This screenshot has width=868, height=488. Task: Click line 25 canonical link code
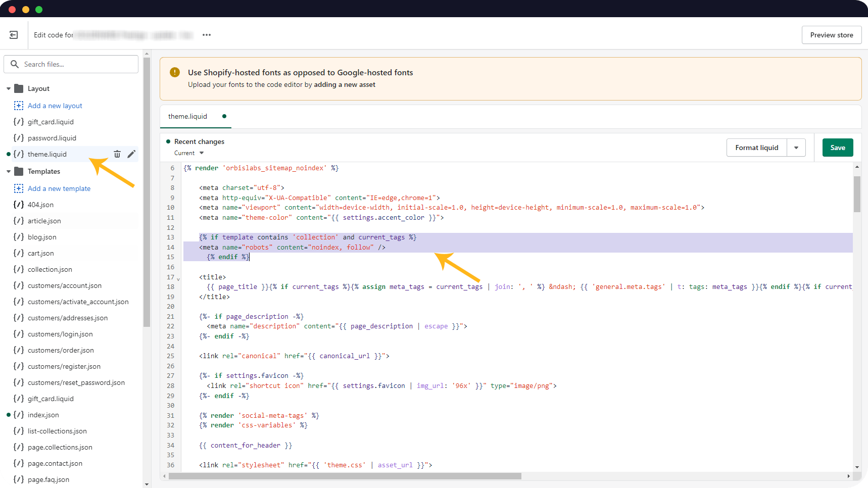coord(294,356)
